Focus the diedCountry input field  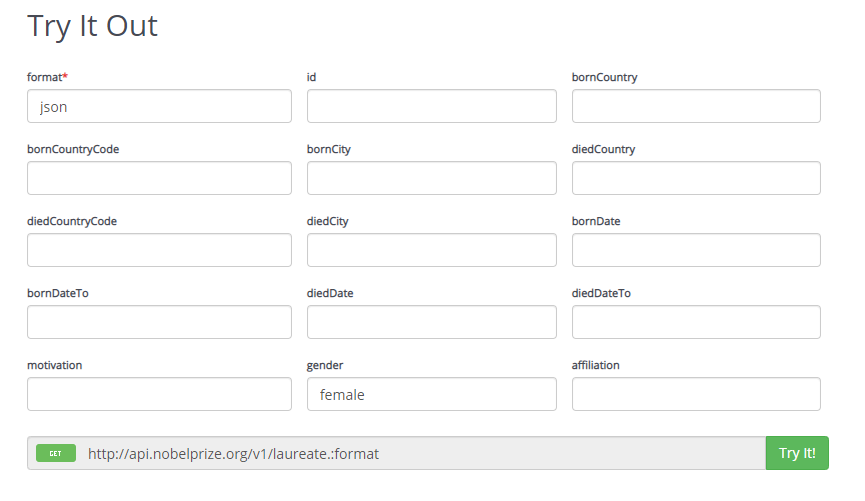[696, 178]
